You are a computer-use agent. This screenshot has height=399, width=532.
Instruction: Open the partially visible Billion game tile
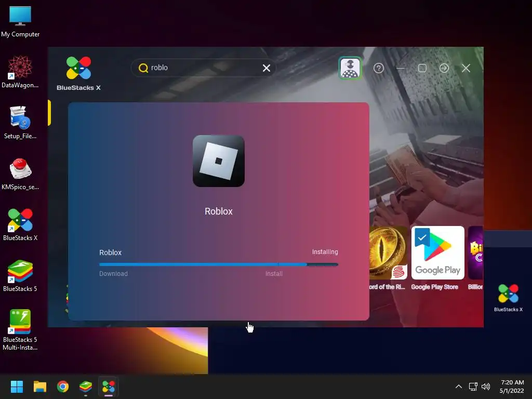click(475, 253)
